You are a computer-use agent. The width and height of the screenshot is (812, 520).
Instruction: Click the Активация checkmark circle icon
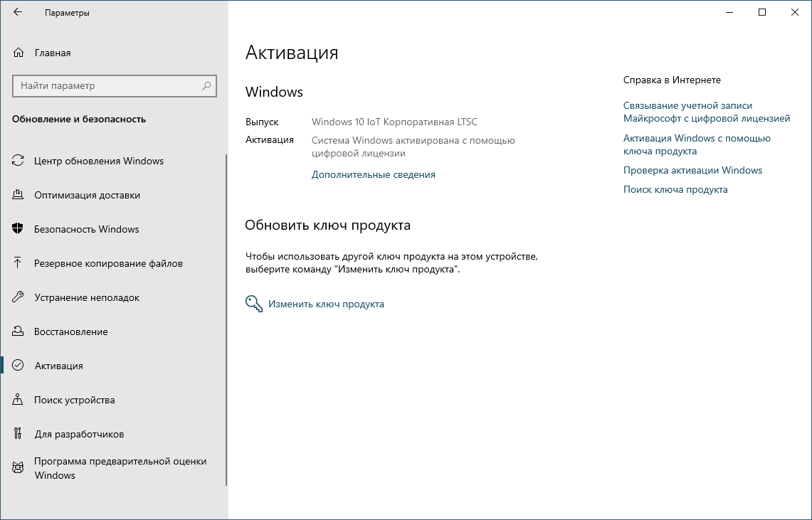18,366
